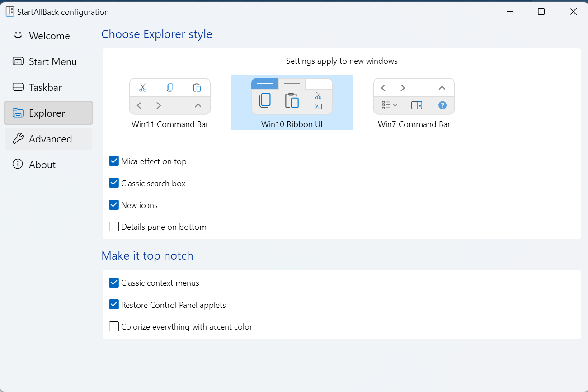Maximize the StartAllBack configuration window

[x=541, y=12]
